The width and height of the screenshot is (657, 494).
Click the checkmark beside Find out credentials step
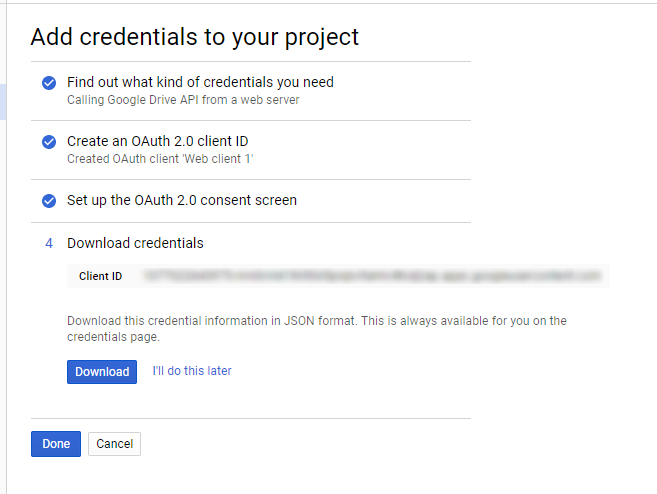click(x=49, y=83)
